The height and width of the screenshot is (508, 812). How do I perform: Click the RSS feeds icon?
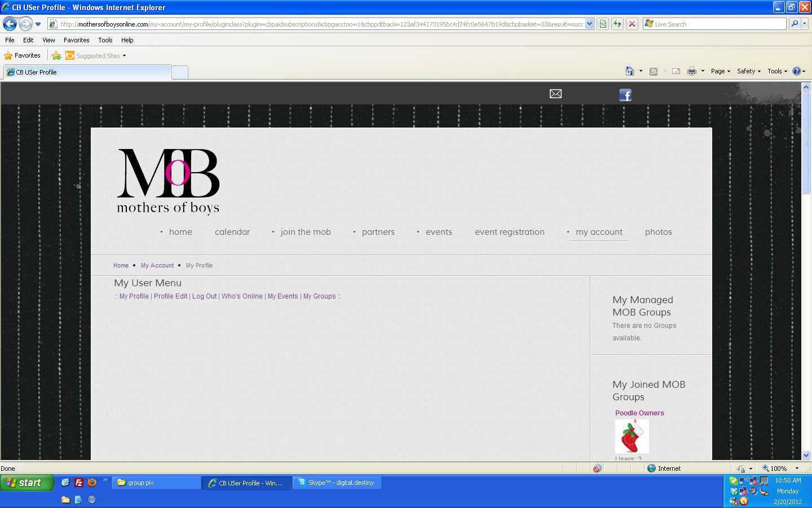pyautogui.click(x=654, y=71)
